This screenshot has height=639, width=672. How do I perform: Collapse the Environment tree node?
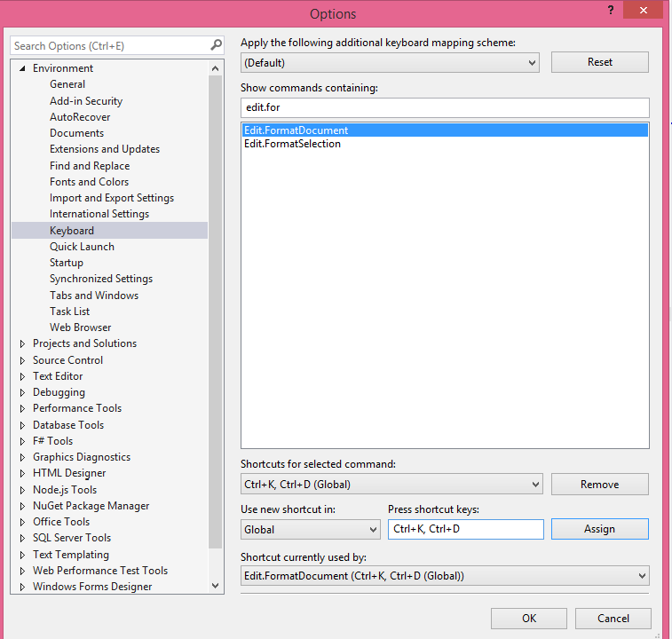point(23,68)
